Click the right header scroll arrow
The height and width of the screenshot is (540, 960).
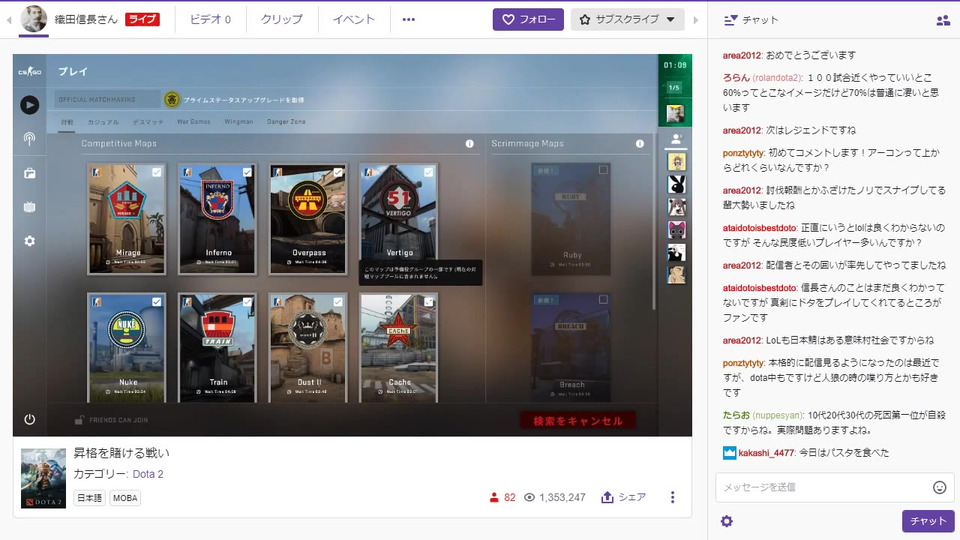pyautogui.click(x=696, y=20)
